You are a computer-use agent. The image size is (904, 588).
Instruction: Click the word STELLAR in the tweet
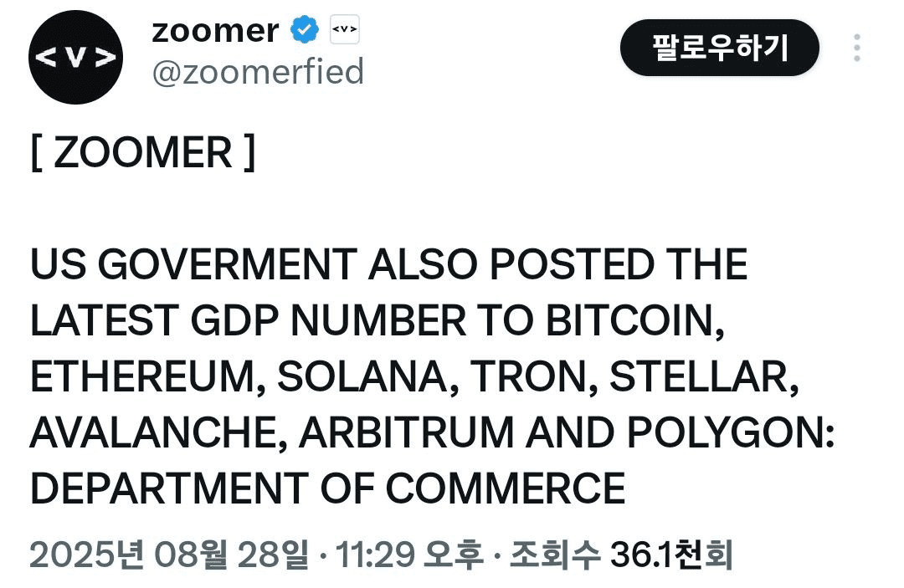pyautogui.click(x=699, y=376)
